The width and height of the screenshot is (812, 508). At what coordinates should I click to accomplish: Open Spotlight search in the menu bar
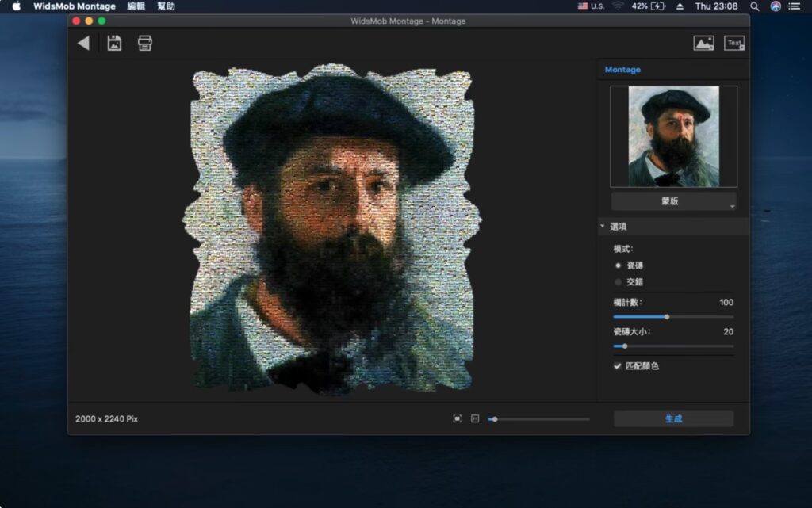pyautogui.click(x=753, y=6)
